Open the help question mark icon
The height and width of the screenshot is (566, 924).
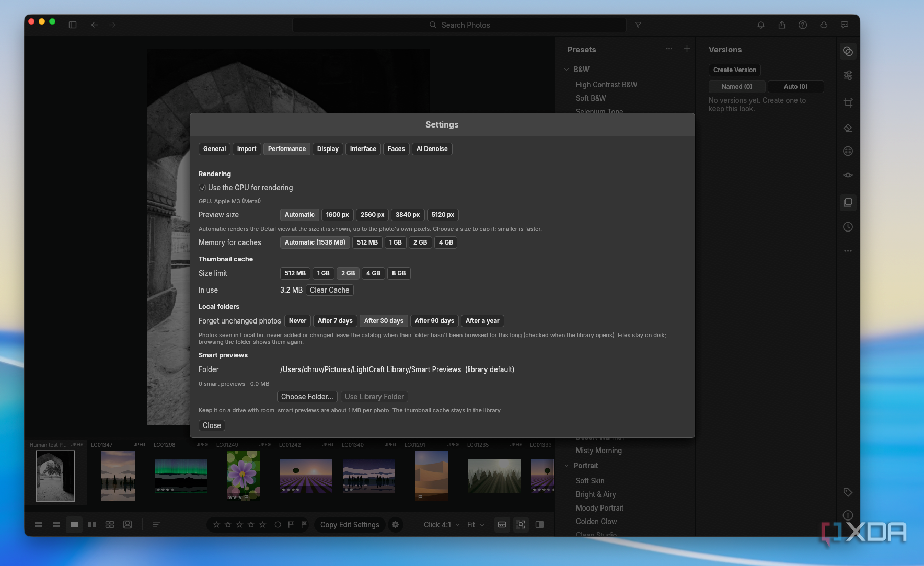[803, 25]
